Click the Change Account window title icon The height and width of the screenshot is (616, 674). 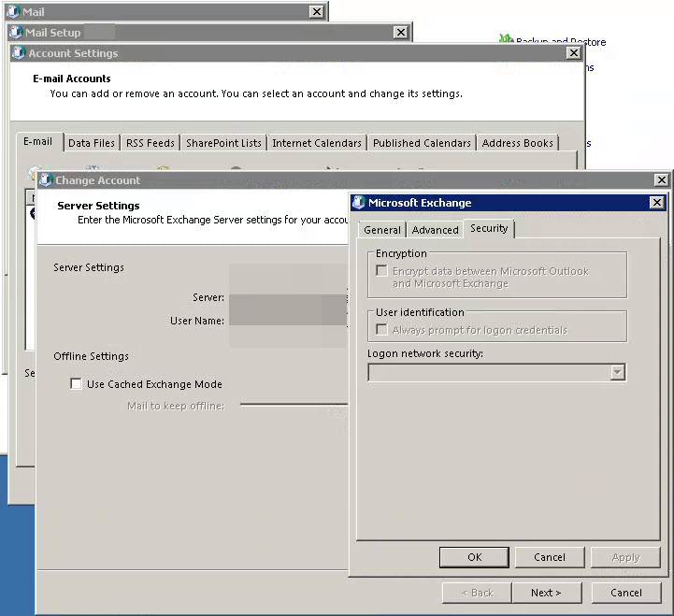click(45, 180)
